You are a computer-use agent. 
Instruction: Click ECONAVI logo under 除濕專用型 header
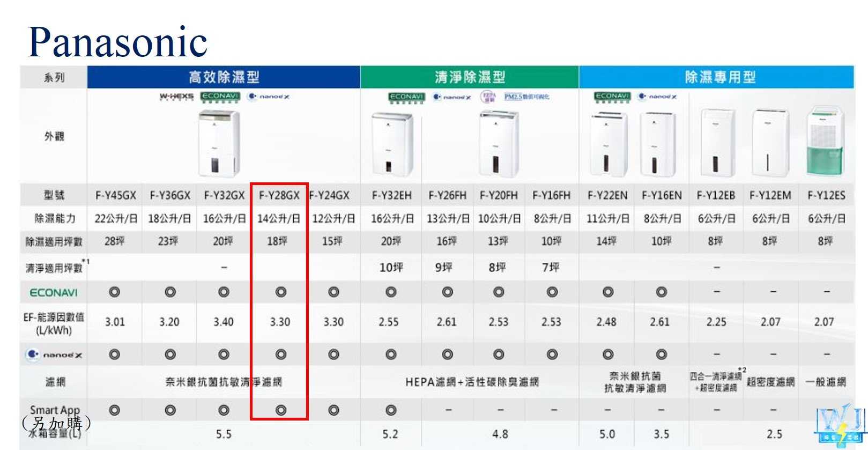(612, 97)
